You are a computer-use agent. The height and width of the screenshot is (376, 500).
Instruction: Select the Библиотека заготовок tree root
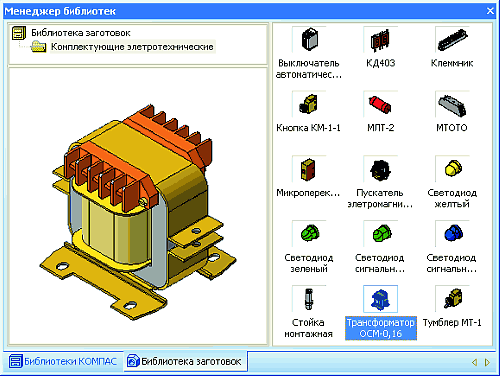[81, 33]
